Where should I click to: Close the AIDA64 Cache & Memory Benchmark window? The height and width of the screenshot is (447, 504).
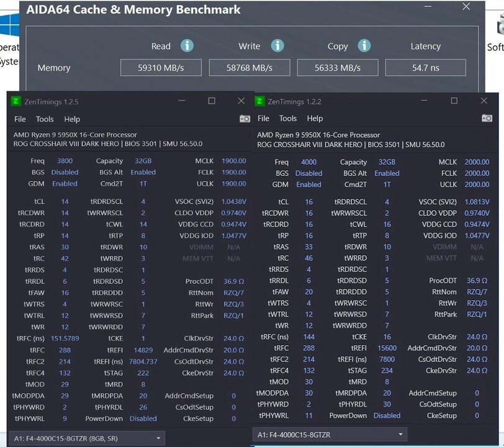(x=466, y=7)
